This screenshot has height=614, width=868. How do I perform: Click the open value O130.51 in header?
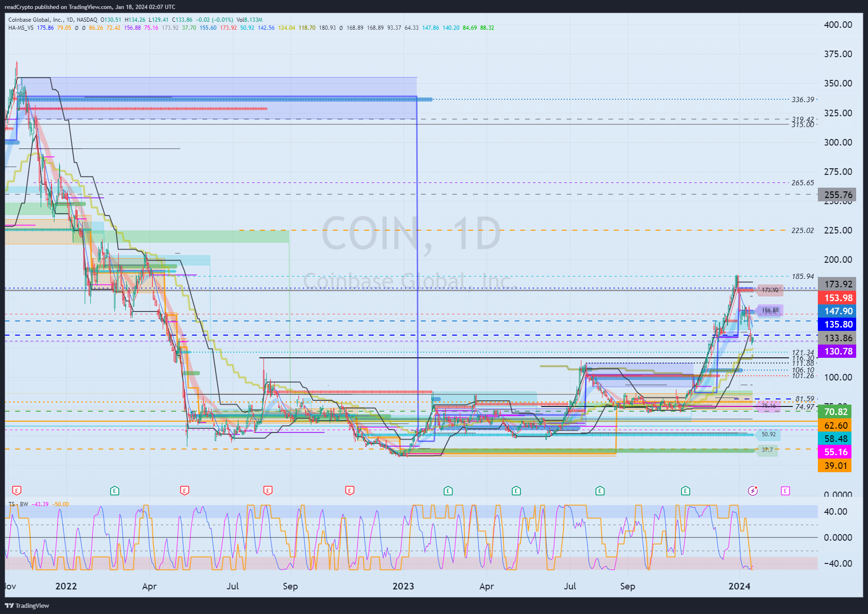coord(111,20)
